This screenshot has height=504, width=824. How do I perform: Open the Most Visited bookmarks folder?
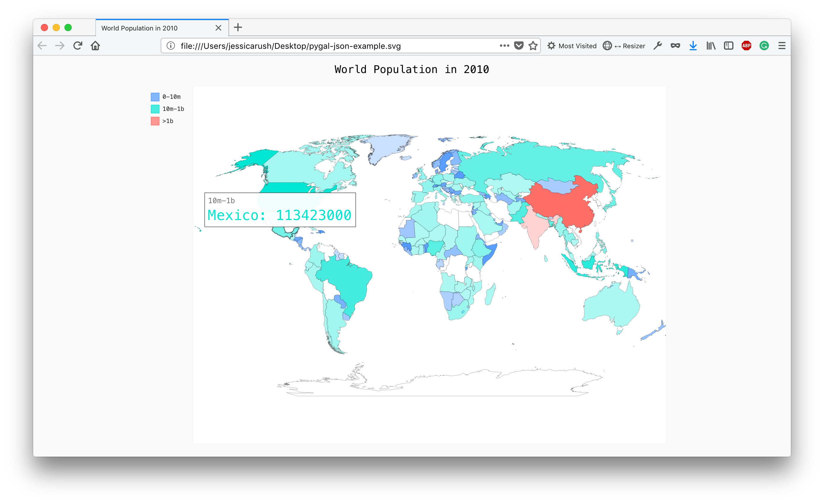click(x=572, y=46)
